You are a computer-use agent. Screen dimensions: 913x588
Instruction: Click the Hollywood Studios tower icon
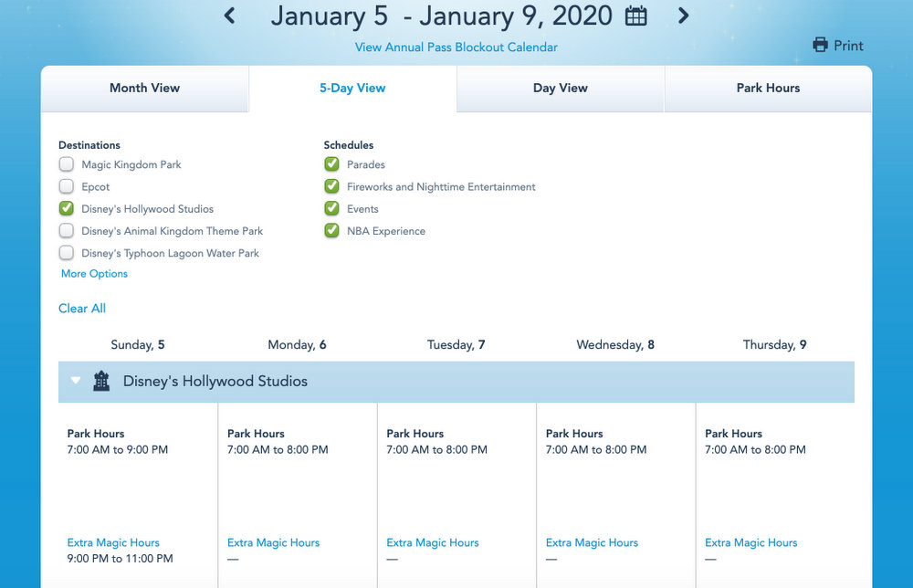coord(101,382)
